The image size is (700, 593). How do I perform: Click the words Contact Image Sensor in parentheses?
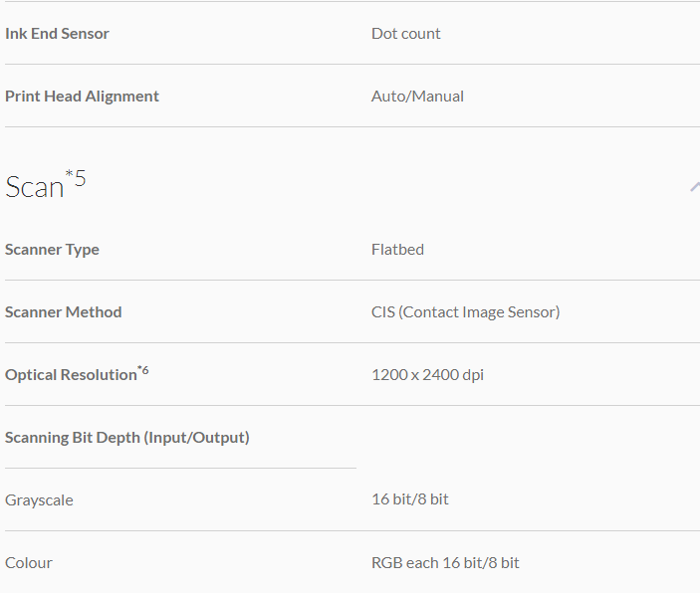480,312
